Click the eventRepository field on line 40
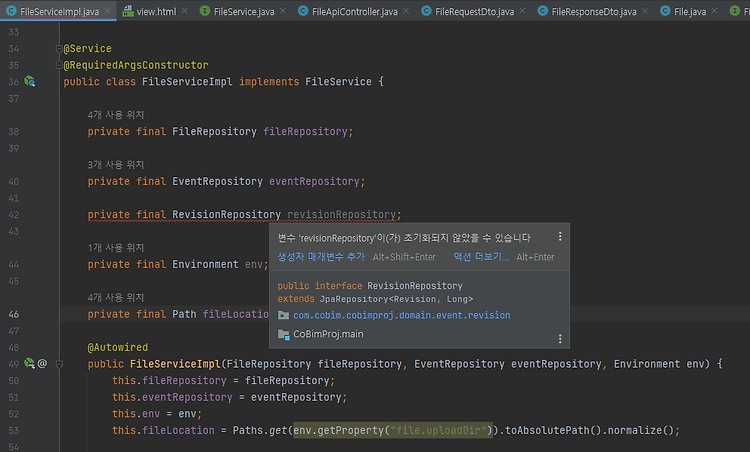The height and width of the screenshot is (452, 750). [314, 181]
